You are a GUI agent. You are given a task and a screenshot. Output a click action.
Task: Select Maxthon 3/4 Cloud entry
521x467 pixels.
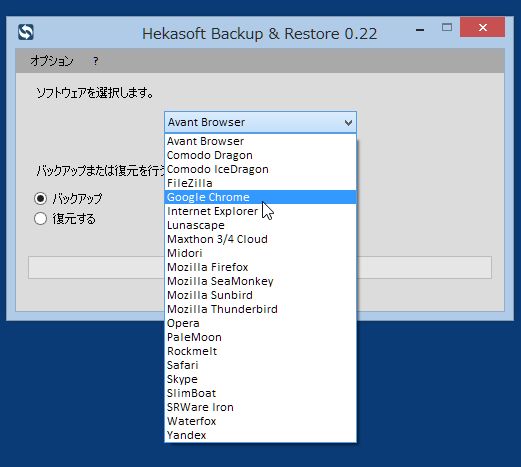pyautogui.click(x=260, y=239)
